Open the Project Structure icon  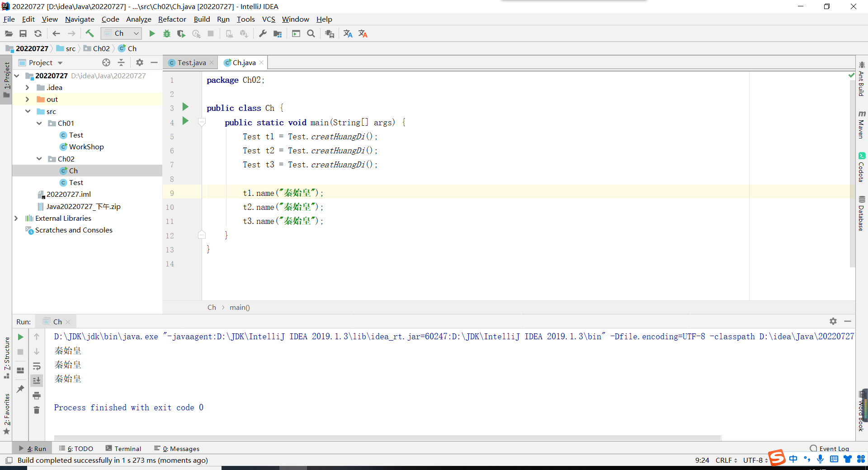278,33
